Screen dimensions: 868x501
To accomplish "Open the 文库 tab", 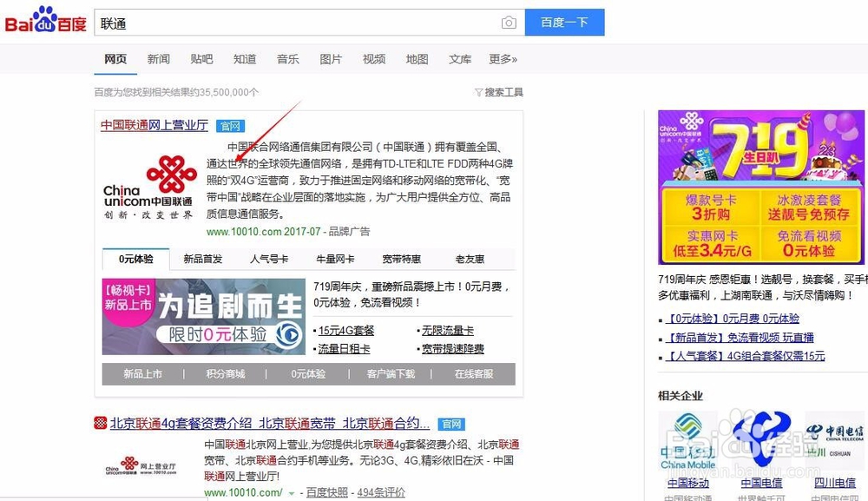I will pos(460,59).
